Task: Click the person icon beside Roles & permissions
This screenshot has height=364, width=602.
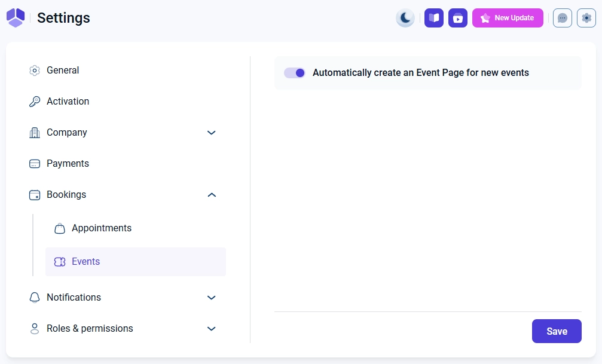Action: pos(35,329)
